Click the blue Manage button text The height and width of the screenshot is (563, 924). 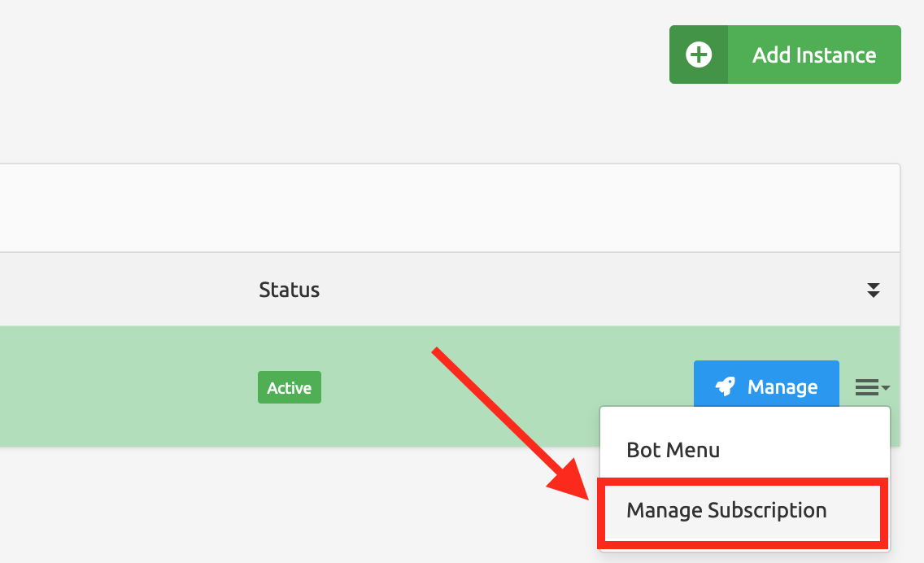782,386
